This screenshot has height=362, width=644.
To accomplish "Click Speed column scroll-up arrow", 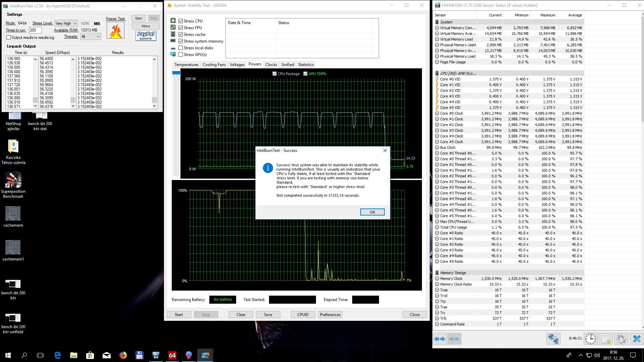I will pyautogui.click(x=73, y=59).
